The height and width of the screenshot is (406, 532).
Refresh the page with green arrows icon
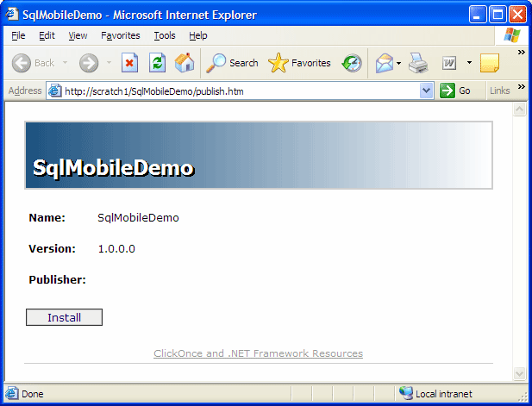click(158, 63)
